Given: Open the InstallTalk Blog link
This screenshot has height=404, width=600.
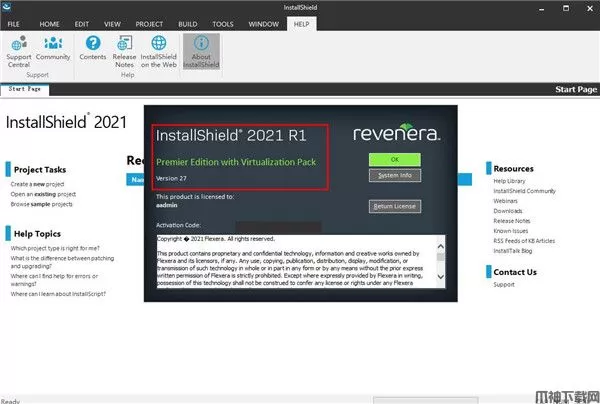Looking at the screenshot, I should (x=513, y=251).
